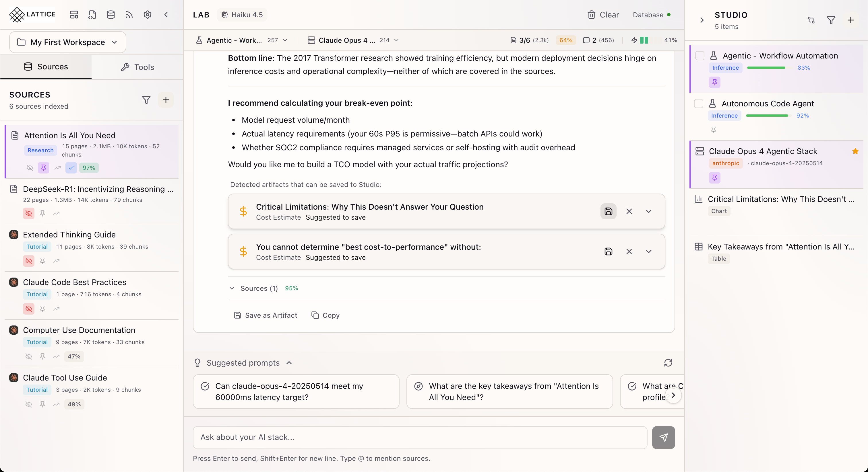Select the Sources tab

(46, 67)
